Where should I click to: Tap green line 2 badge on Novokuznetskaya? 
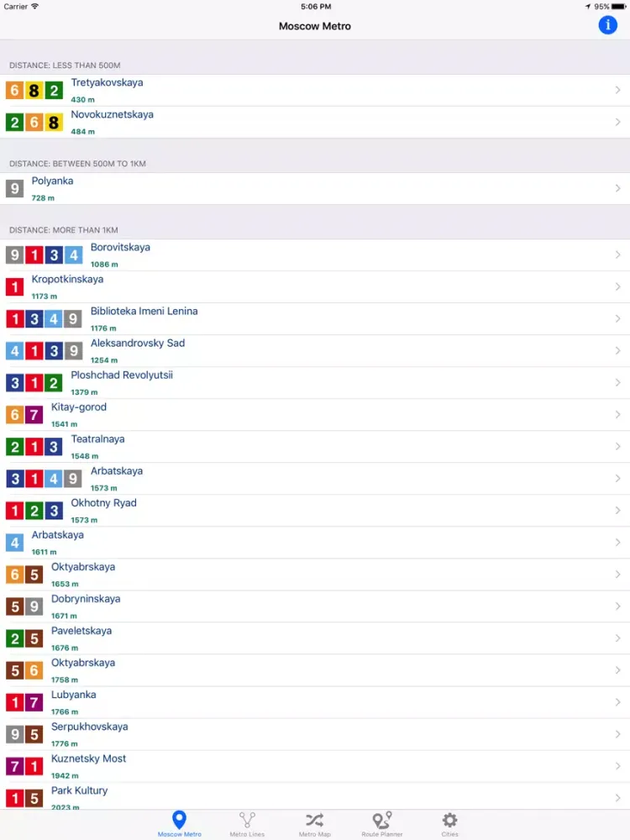14,123
